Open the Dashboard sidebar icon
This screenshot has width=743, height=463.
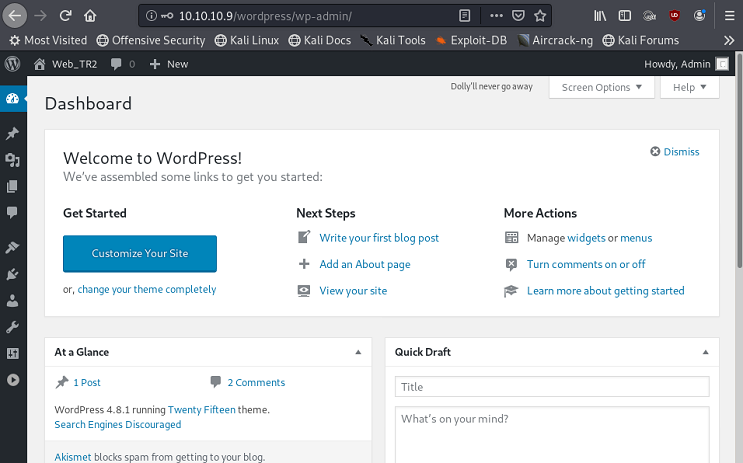point(12,99)
